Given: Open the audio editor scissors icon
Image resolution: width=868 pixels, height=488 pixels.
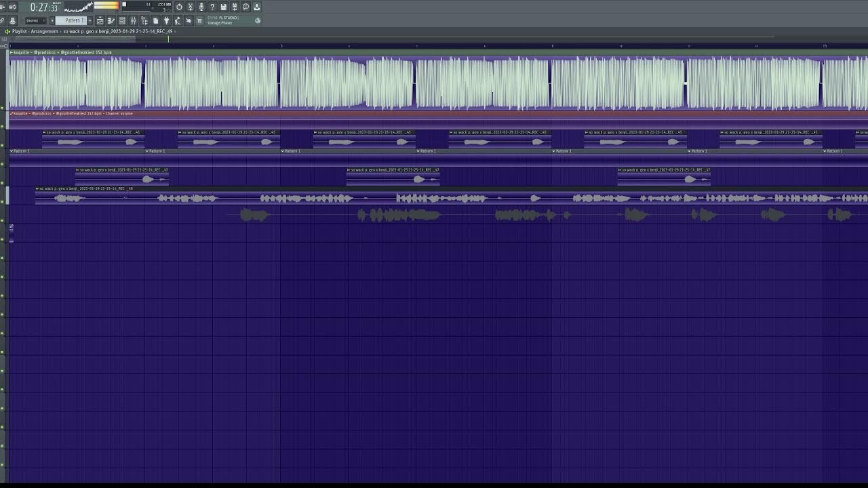Looking at the screenshot, I should click(x=190, y=7).
